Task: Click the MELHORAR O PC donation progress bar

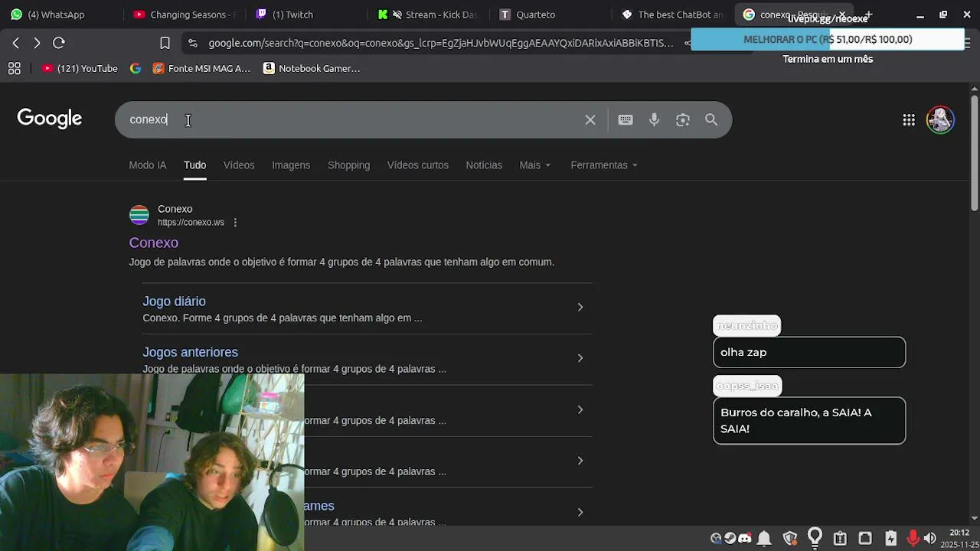Action: coord(828,39)
